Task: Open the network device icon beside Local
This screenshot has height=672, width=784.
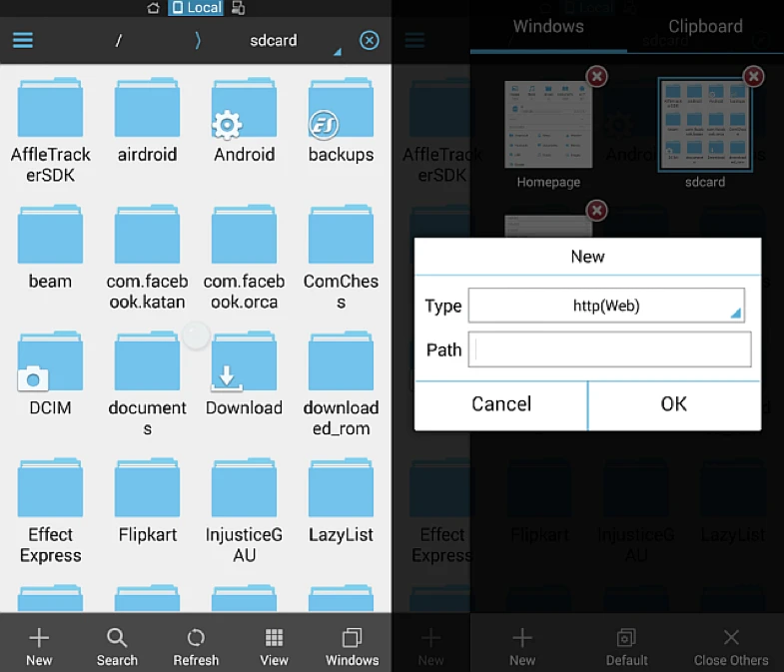Action: 239,8
